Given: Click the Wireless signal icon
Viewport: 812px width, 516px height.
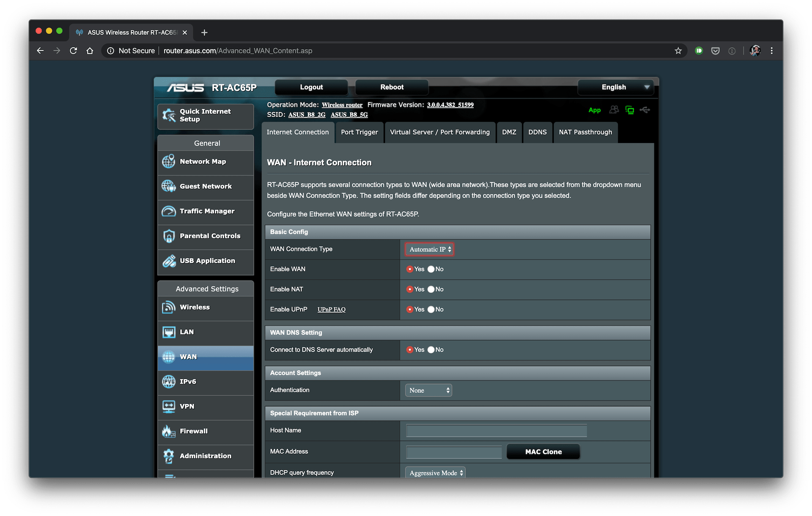Looking at the screenshot, I should coord(169,307).
